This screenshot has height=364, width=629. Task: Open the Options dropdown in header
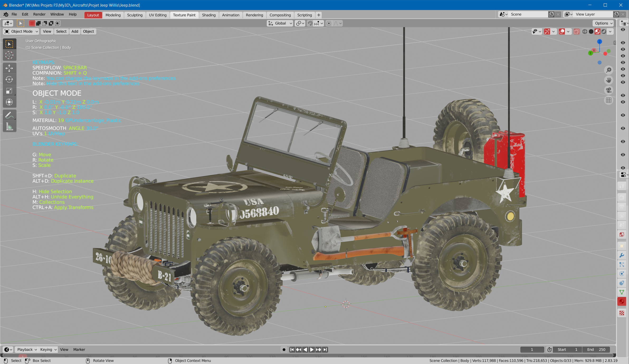(603, 23)
